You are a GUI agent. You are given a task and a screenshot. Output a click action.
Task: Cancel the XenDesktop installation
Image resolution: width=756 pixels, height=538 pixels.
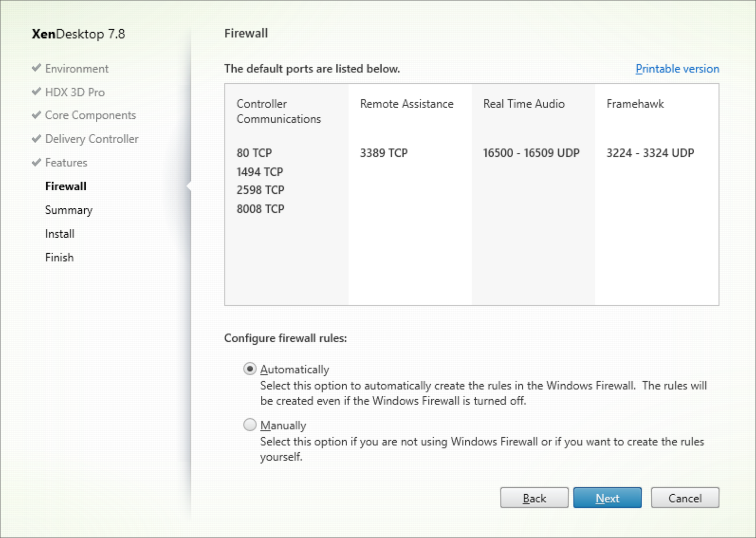[685, 498]
